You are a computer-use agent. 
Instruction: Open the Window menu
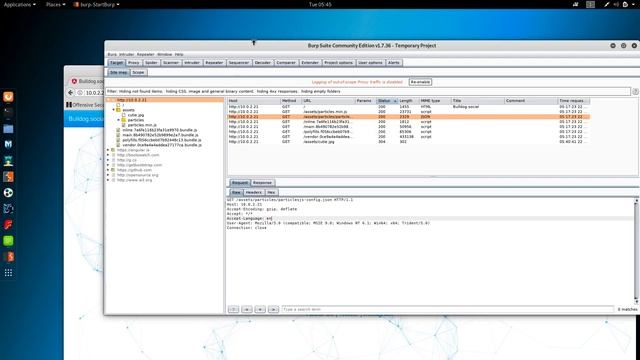click(164, 54)
